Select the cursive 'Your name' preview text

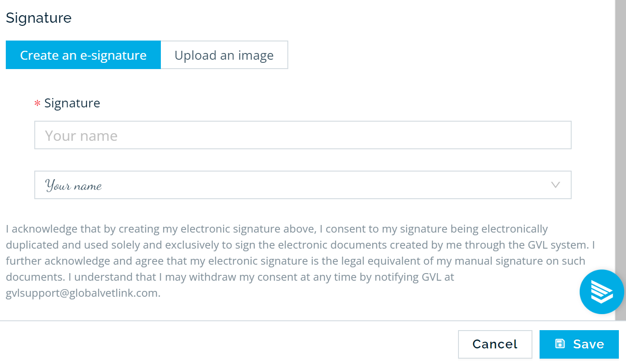(74, 185)
